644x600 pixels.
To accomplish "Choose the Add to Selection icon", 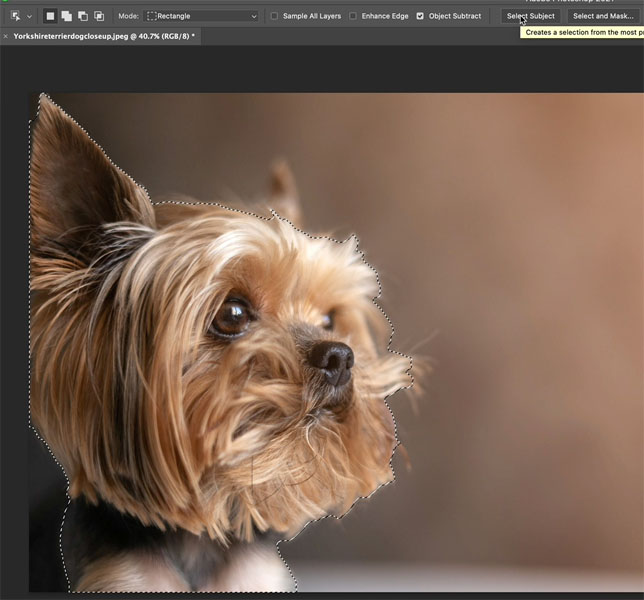I will [67, 16].
